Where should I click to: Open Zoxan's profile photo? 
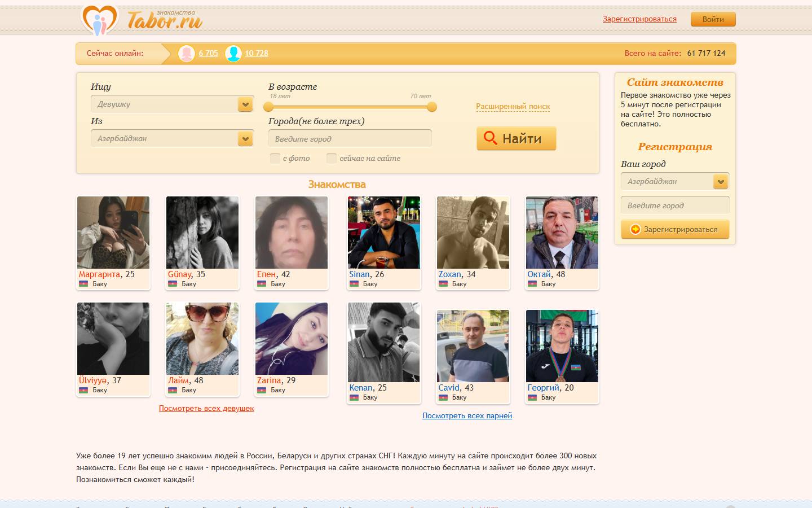473,233
